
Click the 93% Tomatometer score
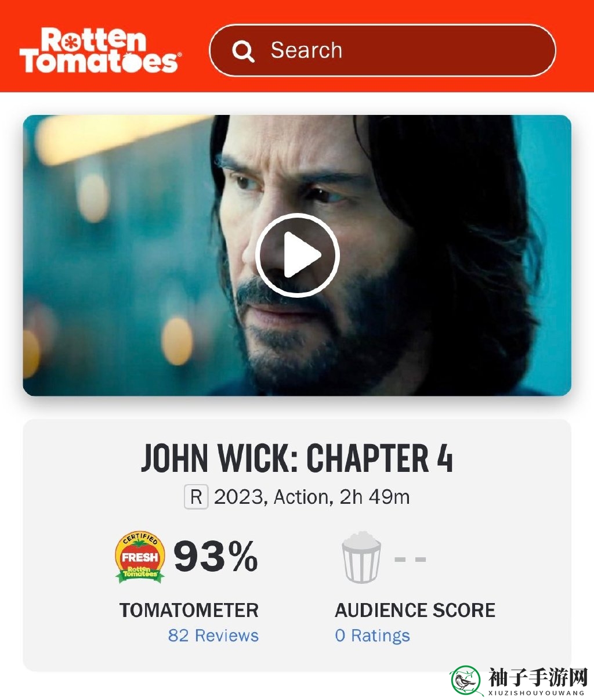pyautogui.click(x=216, y=557)
